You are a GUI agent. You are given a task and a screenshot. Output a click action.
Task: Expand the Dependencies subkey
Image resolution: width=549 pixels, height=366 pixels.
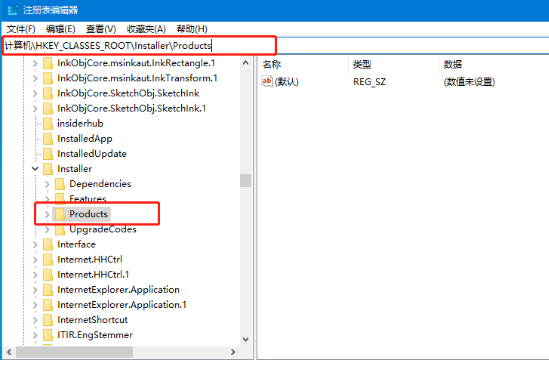tap(47, 184)
